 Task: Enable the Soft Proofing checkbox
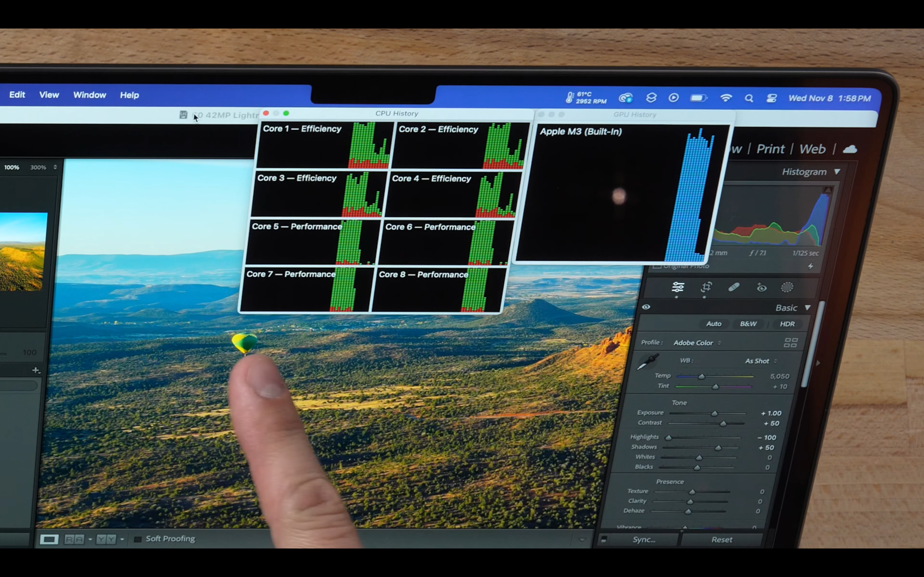(x=138, y=539)
